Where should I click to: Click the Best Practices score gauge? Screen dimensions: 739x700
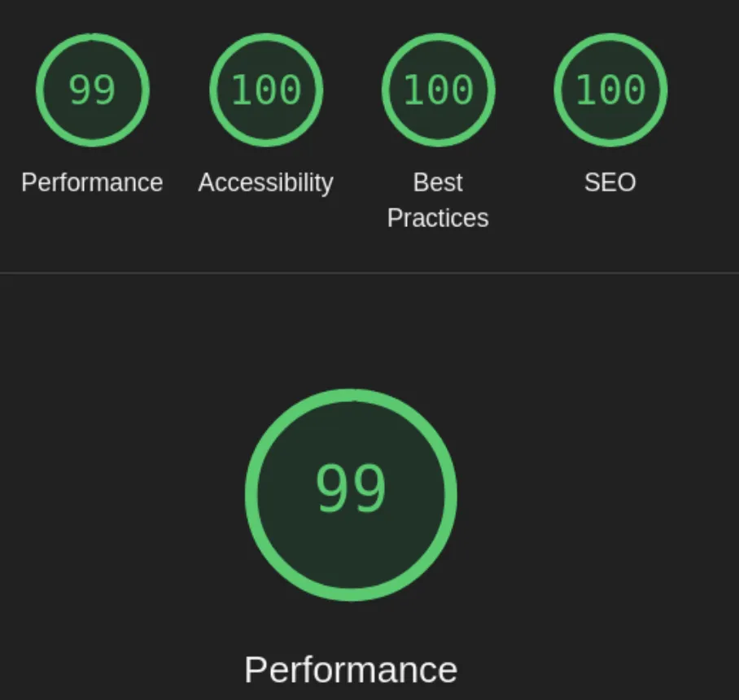439,90
